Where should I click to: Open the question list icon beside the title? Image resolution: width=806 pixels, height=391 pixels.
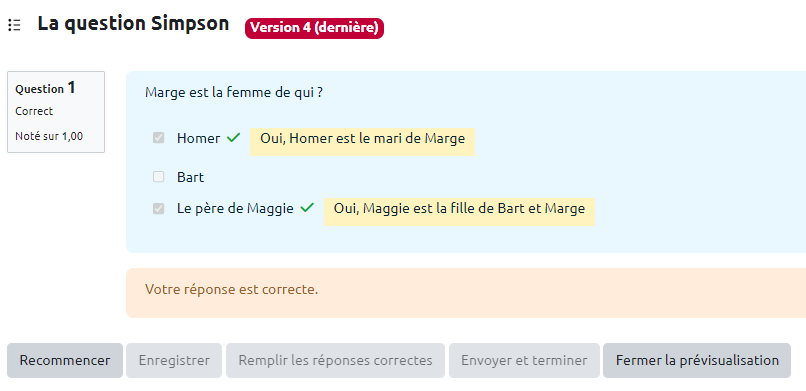[x=14, y=25]
